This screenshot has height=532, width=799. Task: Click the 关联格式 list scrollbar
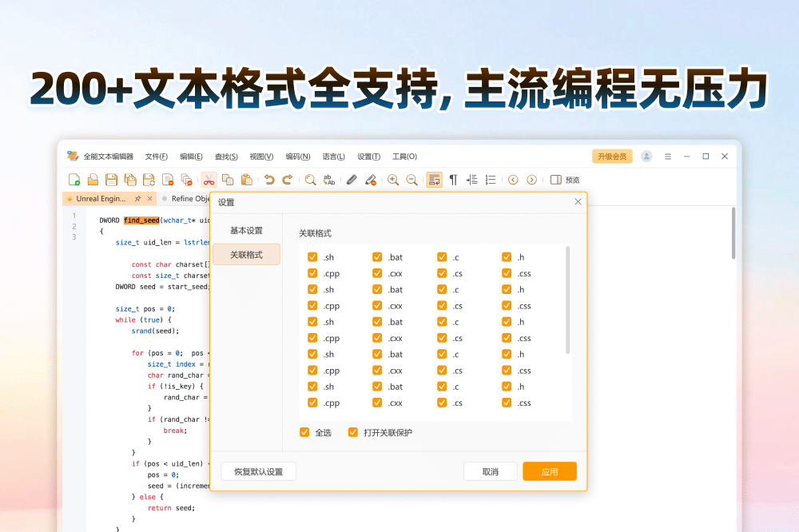tap(568, 300)
